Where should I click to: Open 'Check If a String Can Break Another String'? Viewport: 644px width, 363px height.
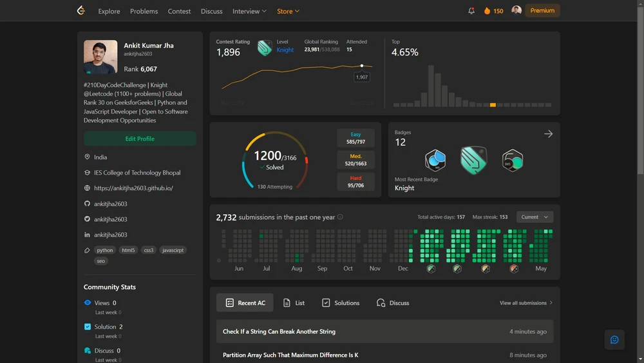point(279,331)
